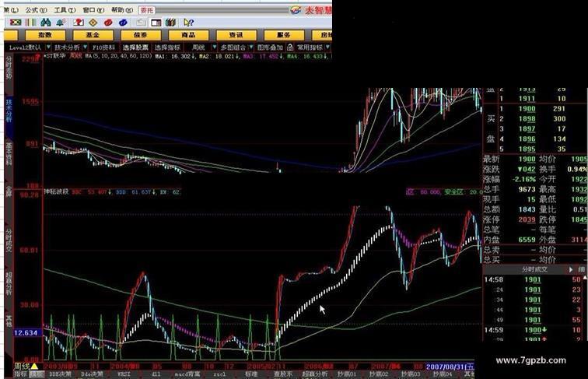
Task: Expand the Level2默认 dropdown arrow
Action: pyautogui.click(x=48, y=47)
